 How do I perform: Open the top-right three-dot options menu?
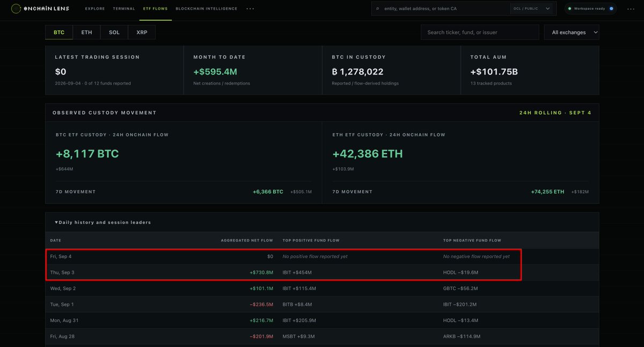point(631,9)
